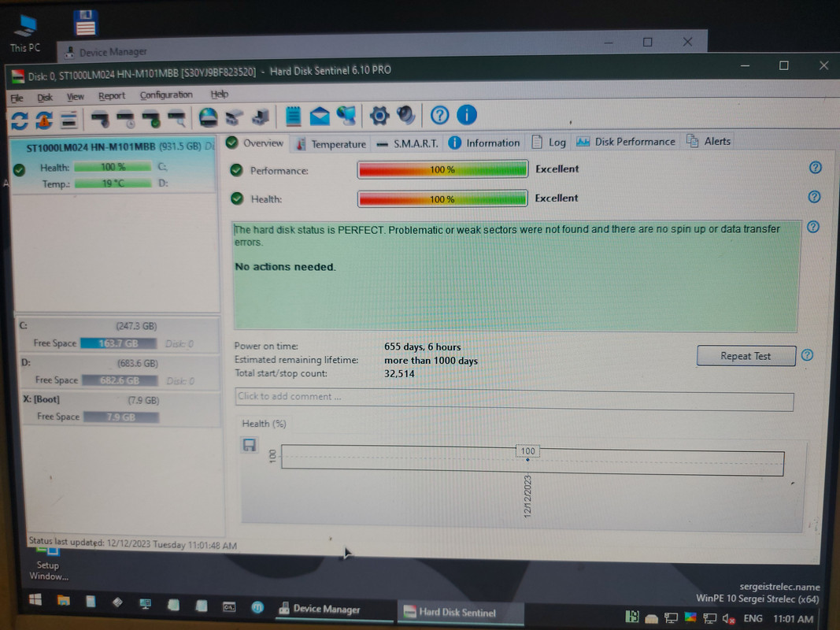Image resolution: width=840 pixels, height=630 pixels.
Task: Click the speaker sound toolbar icon
Action: [405, 115]
